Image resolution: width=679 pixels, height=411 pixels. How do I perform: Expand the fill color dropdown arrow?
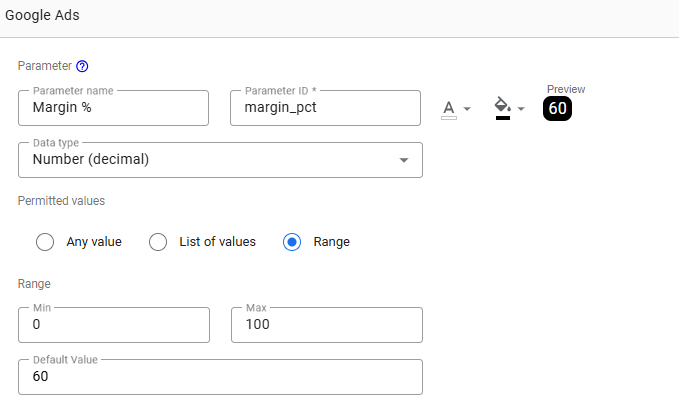click(520, 109)
